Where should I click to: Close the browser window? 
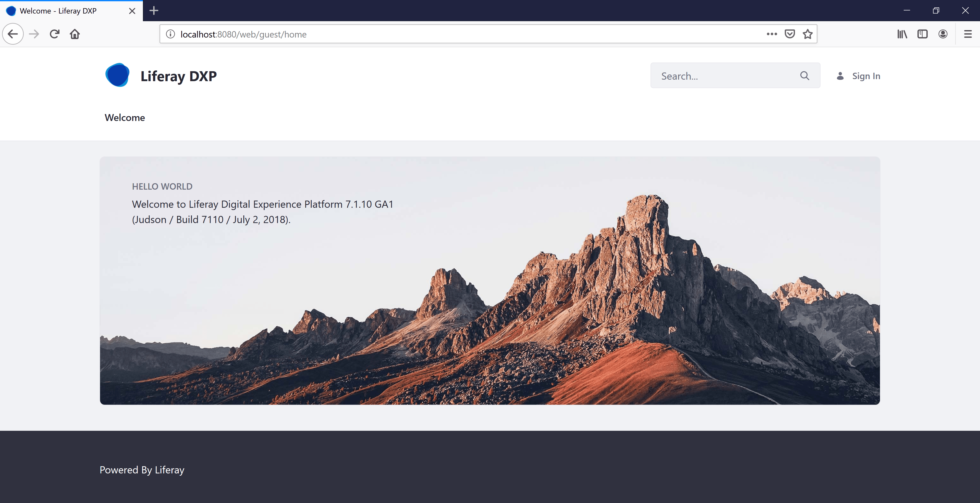965,11
